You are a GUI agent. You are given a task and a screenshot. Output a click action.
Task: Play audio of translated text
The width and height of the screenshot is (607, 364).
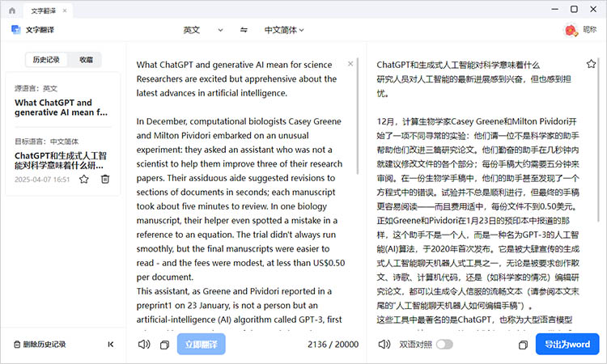pos(384,345)
